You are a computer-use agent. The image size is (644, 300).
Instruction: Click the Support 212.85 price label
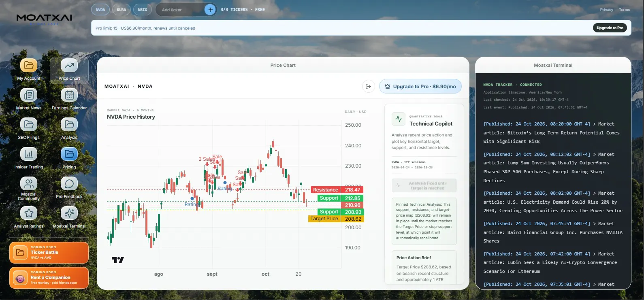340,198
